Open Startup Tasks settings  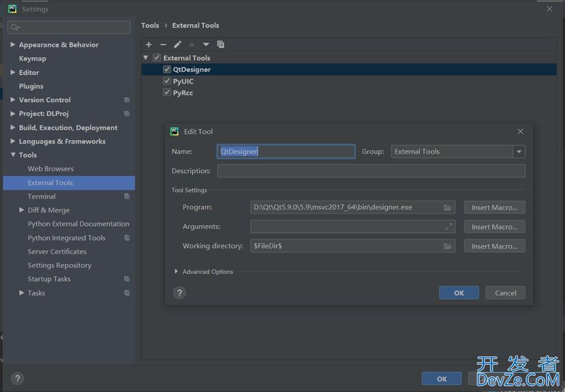[x=49, y=279]
